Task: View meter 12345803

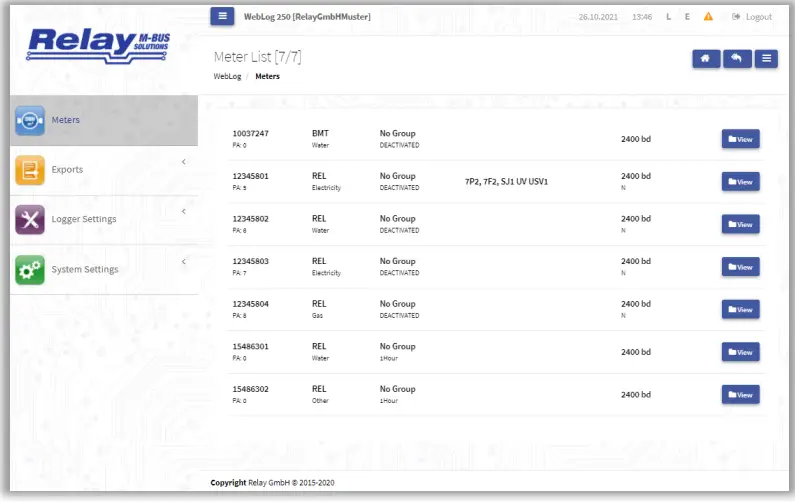Action: 740,267
